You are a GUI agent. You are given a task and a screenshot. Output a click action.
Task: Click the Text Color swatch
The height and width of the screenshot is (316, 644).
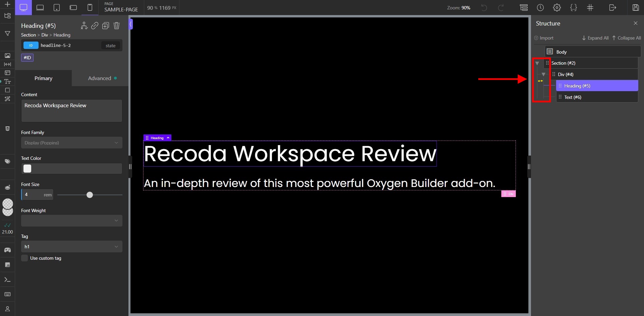click(27, 169)
